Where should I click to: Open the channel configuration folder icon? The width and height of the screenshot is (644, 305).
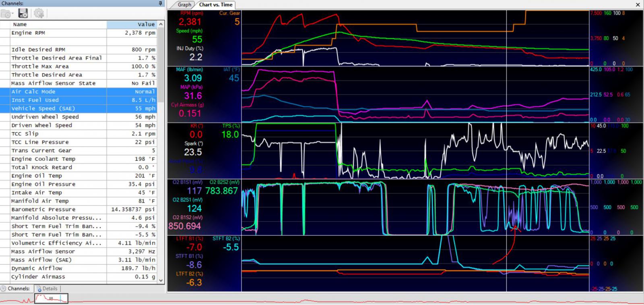[6, 14]
